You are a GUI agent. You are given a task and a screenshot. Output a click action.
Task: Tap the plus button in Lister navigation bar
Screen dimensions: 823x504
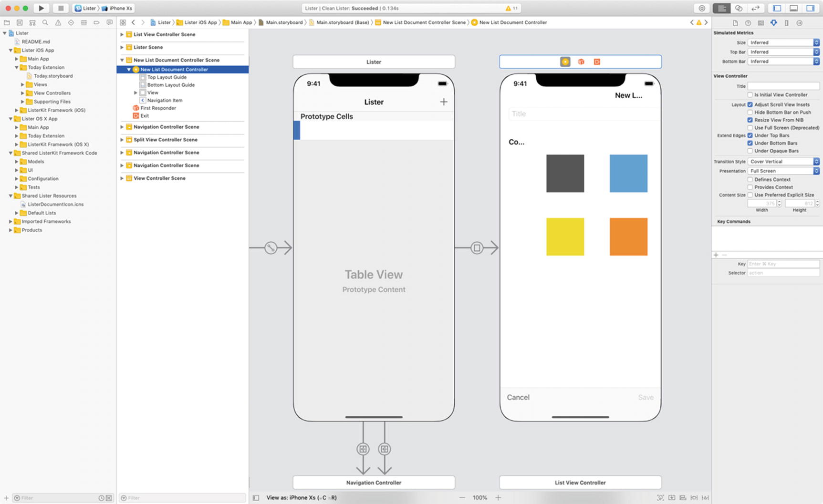pos(443,102)
